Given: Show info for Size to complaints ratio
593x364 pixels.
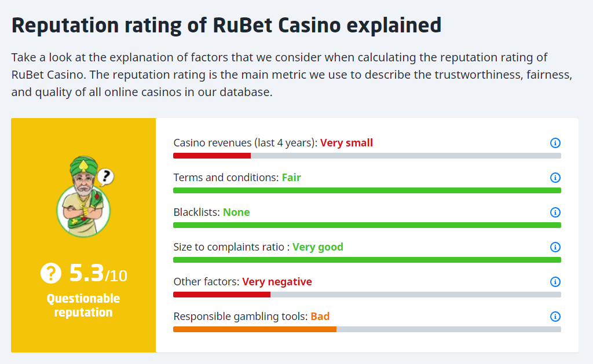Looking at the screenshot, I should (x=555, y=247).
